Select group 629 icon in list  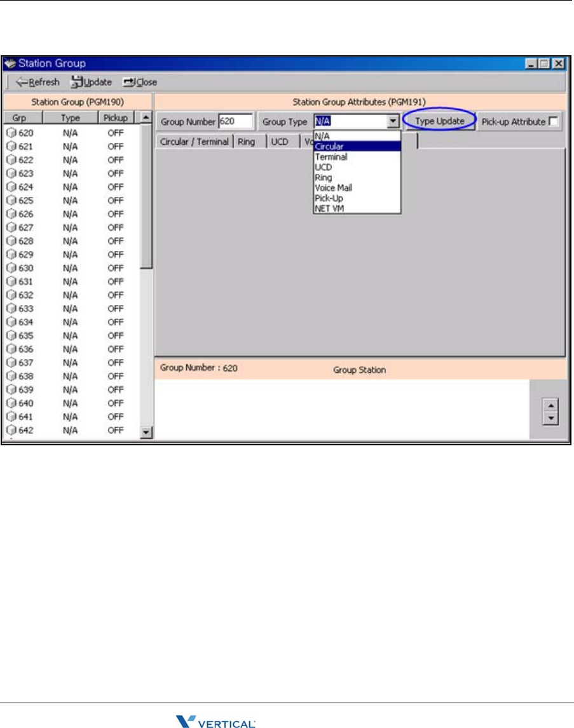11,254
